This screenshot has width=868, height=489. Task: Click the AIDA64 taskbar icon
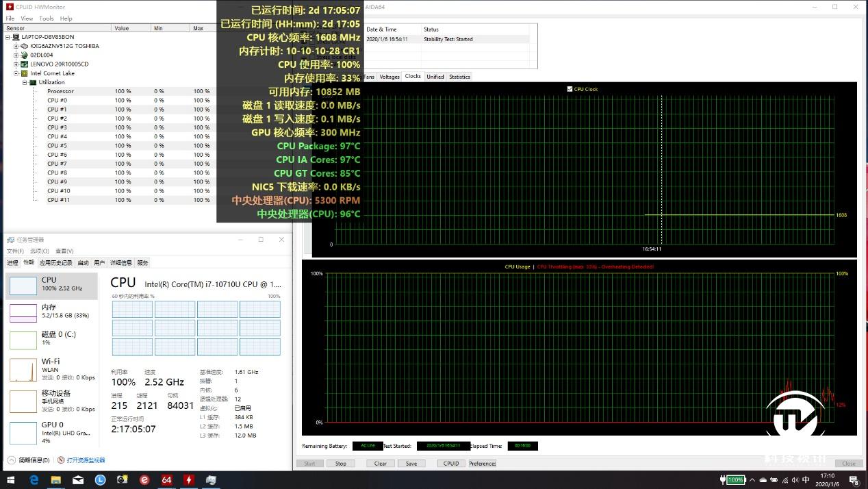click(166, 480)
